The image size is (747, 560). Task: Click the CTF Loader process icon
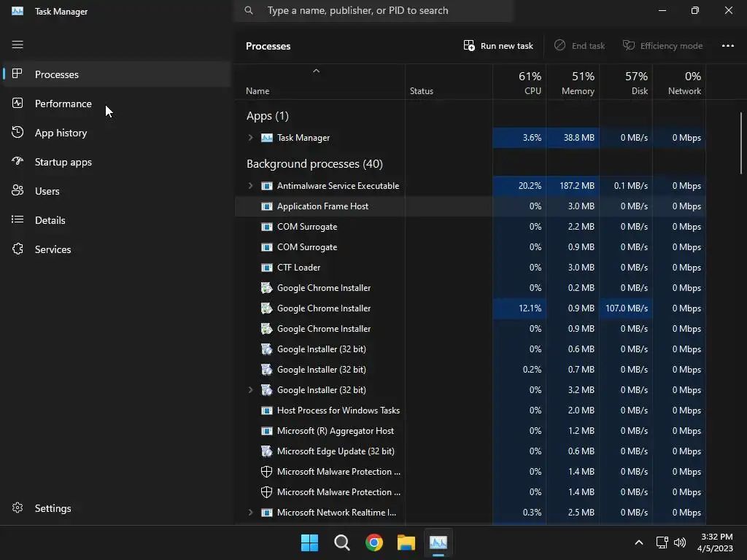(x=267, y=267)
